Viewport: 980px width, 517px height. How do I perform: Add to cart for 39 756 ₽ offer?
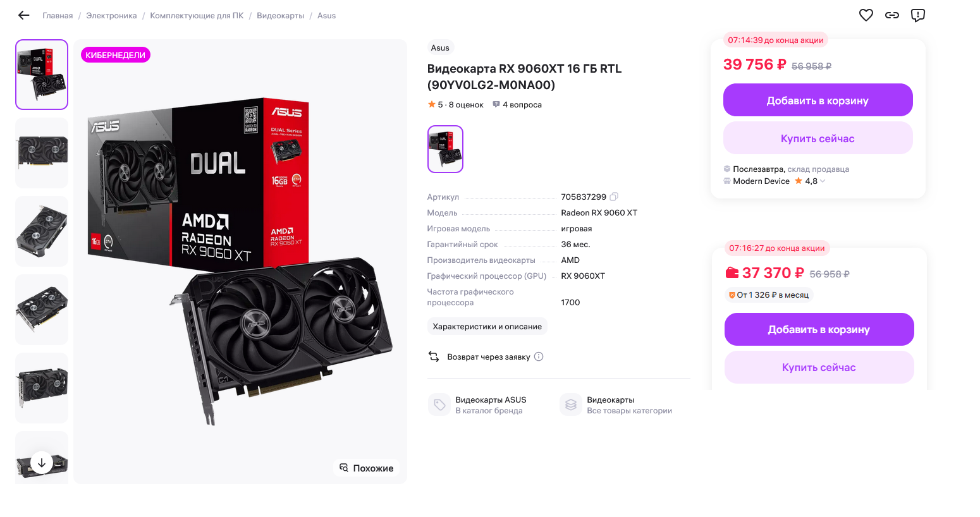pos(818,100)
